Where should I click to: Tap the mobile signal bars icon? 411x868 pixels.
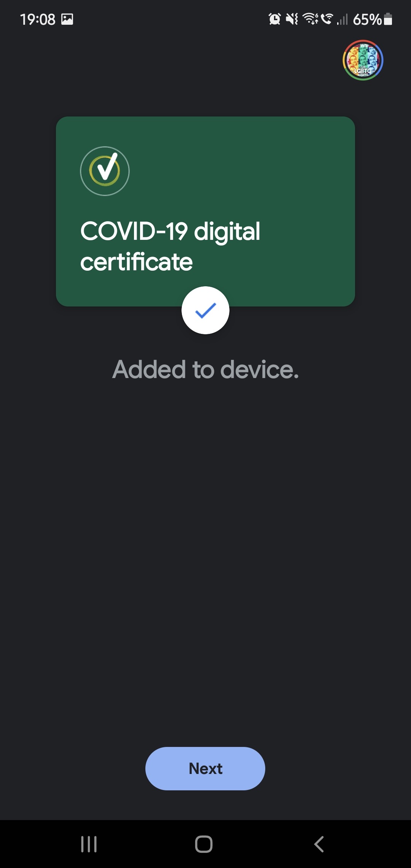pos(342,19)
